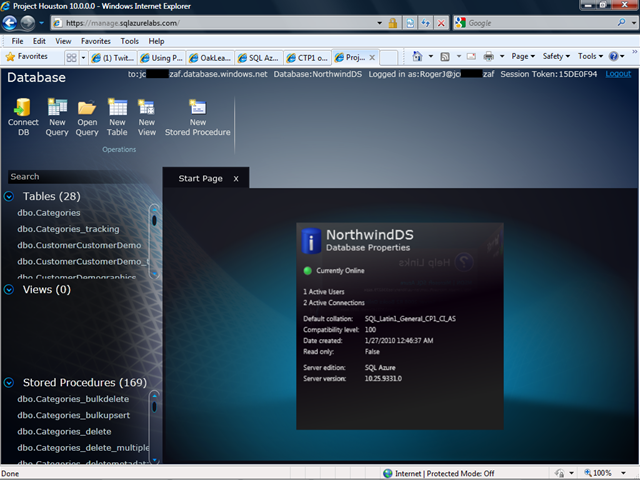Collapse the Tables (28) section
640x480 pixels.
coord(9,197)
